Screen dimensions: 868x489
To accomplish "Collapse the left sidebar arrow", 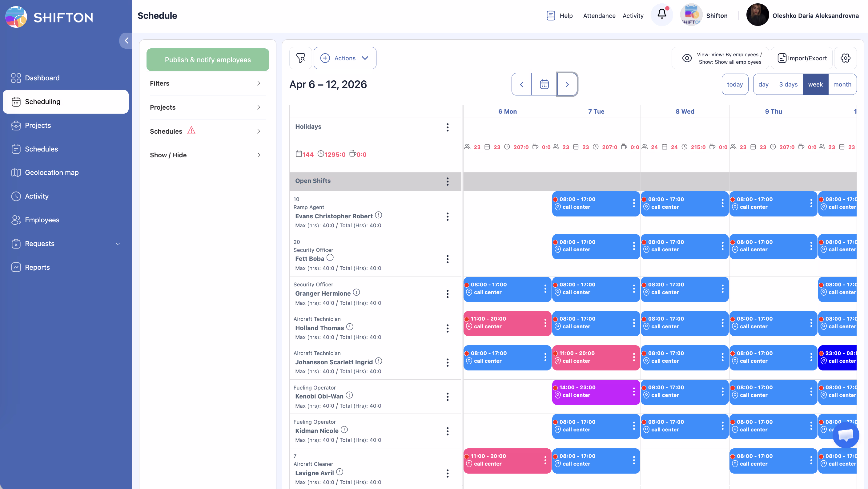I will 127,40.
